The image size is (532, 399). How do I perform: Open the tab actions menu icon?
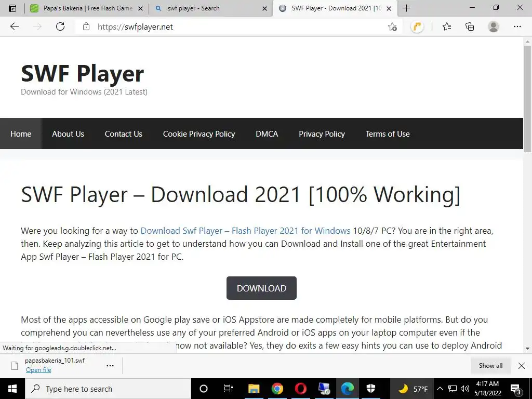[x=12, y=8]
